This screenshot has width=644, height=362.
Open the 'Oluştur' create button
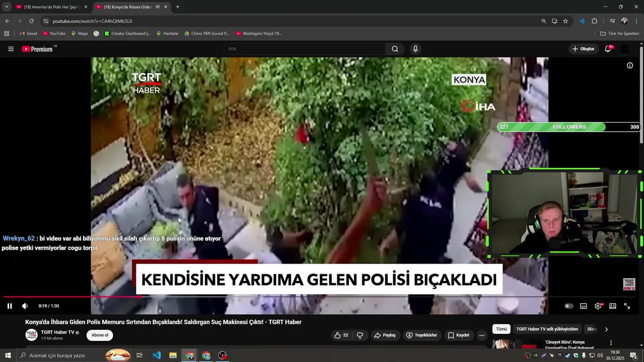584,49
